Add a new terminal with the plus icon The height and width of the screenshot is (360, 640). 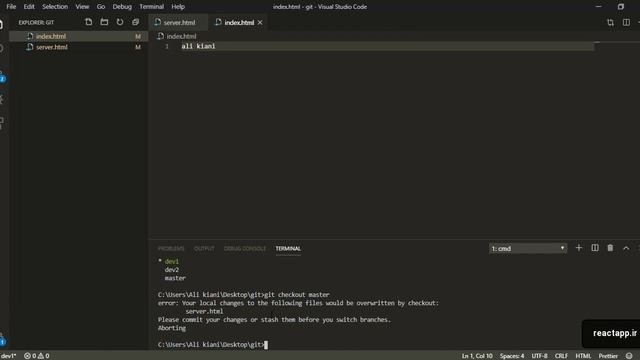578,248
